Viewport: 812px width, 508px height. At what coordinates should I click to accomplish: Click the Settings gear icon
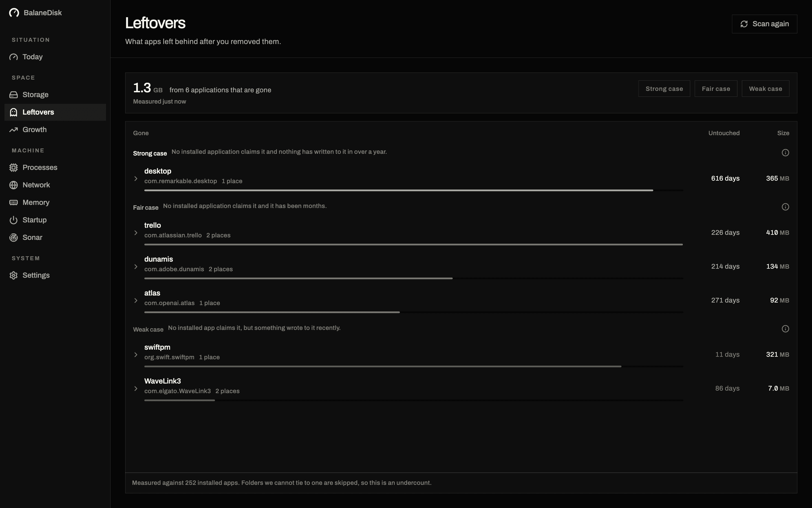(x=14, y=275)
